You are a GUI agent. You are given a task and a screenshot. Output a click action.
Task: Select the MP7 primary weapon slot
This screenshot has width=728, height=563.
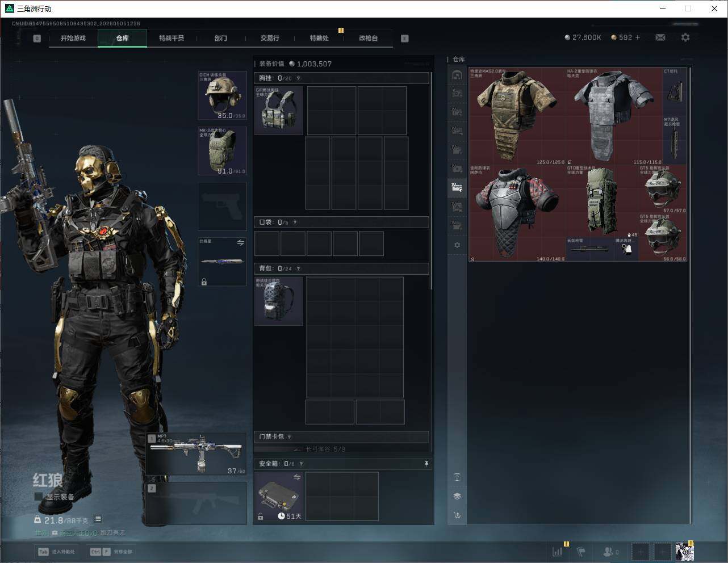196,454
